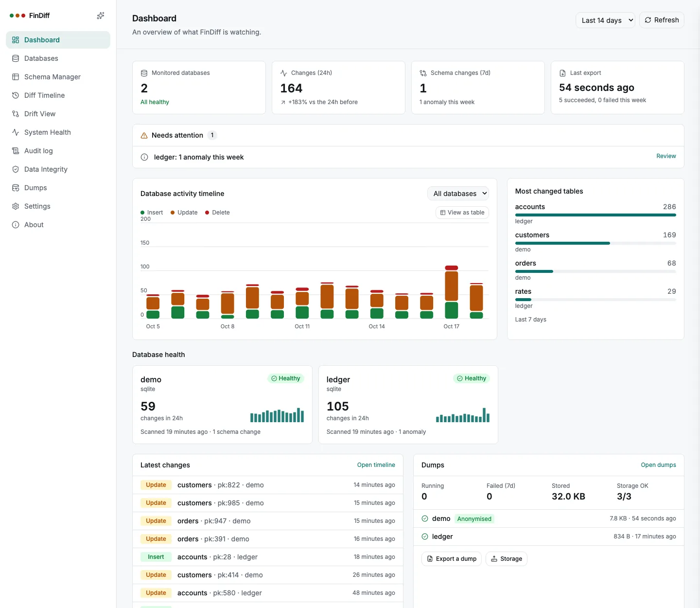Click the Audit log scroll icon
This screenshot has width=700, height=608.
[x=16, y=151]
